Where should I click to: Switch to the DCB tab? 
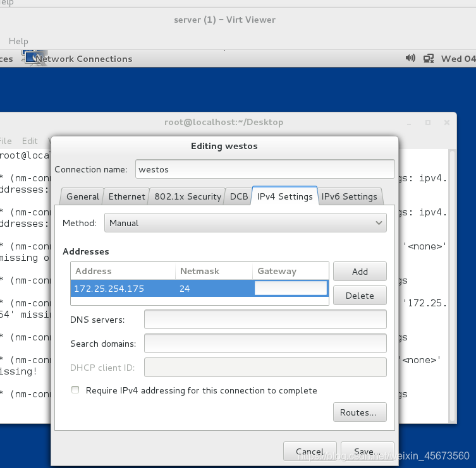coord(239,196)
